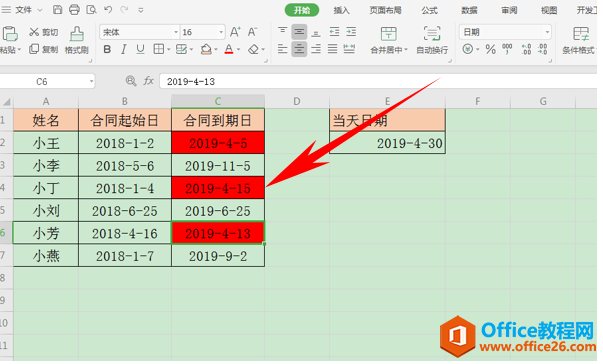
Task: Click the decrease indent icon
Action: [334, 32]
